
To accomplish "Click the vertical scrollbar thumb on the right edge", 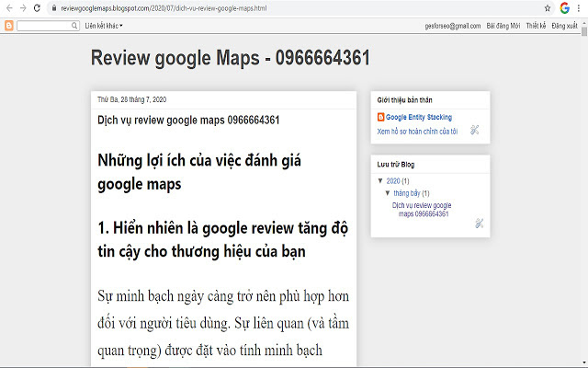I will click(x=584, y=31).
